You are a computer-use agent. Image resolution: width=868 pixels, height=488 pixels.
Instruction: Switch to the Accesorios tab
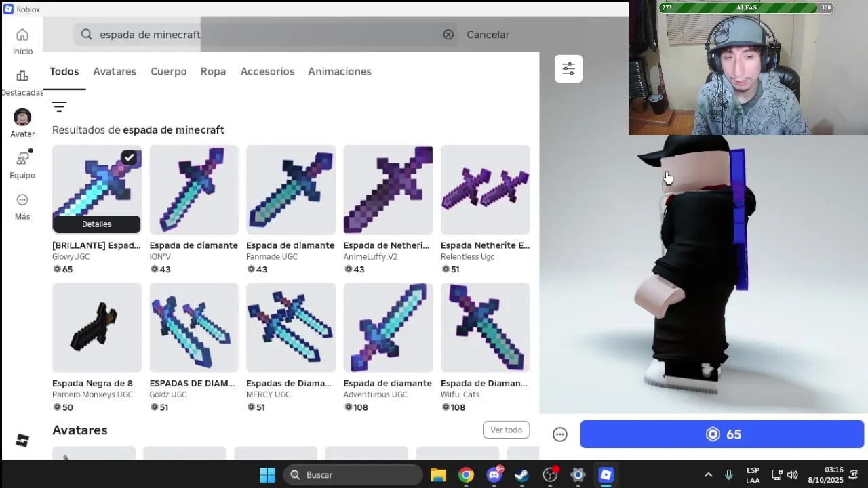point(267,71)
